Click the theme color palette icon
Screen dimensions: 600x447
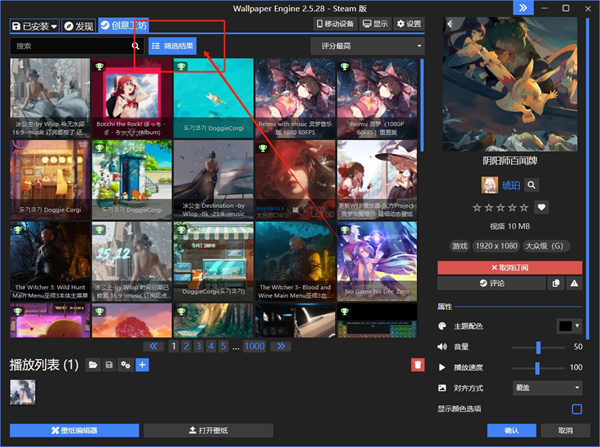(x=442, y=326)
